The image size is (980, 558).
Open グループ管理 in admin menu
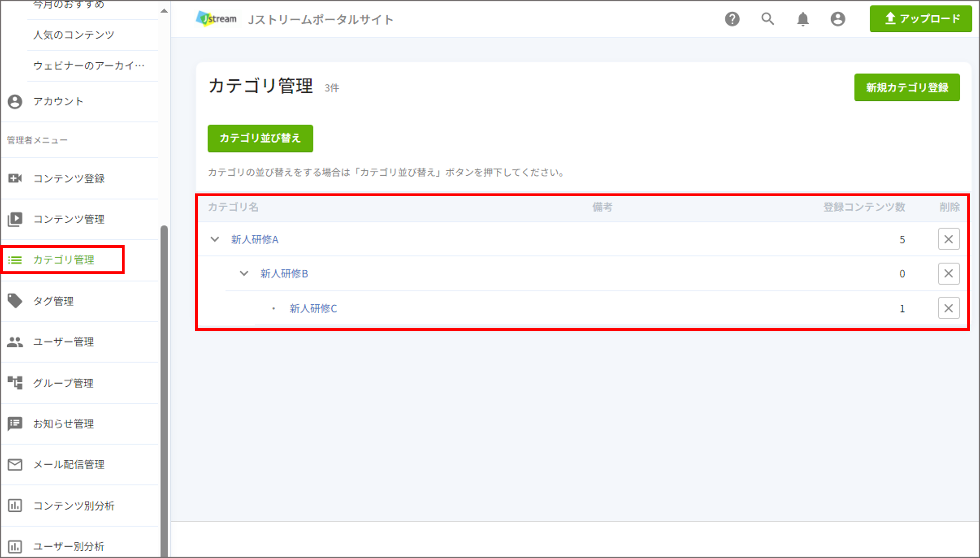[63, 383]
